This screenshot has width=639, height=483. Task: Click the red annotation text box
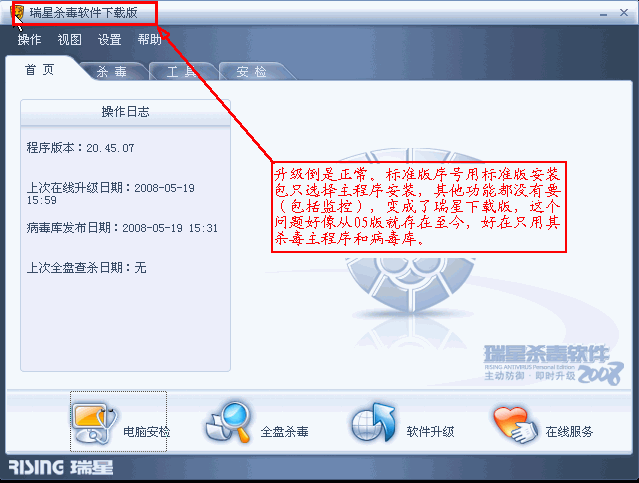[419, 207]
